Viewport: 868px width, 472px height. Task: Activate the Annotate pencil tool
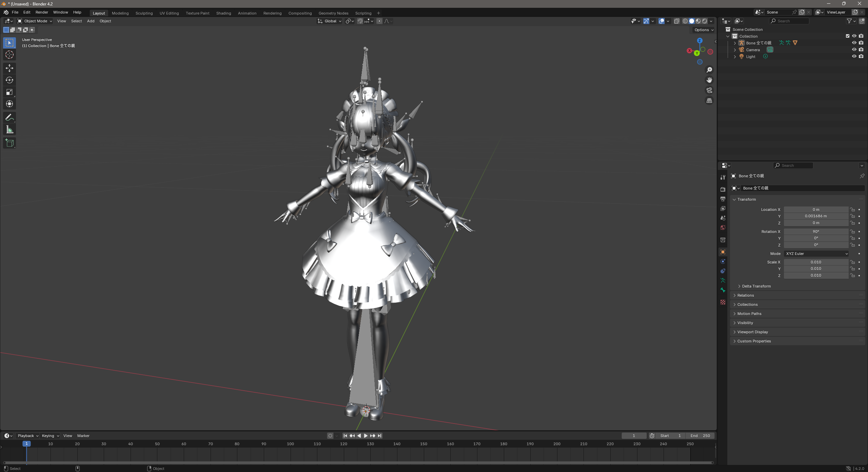[x=9, y=118]
